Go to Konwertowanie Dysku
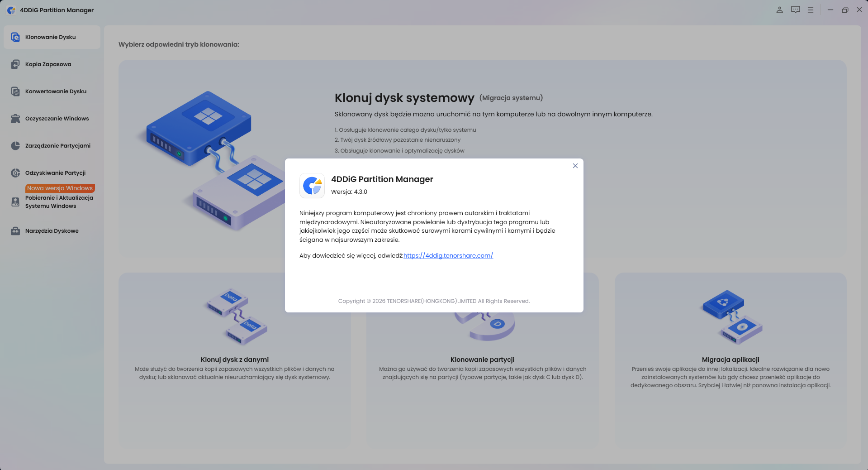Viewport: 868px width, 470px height. 52,91
